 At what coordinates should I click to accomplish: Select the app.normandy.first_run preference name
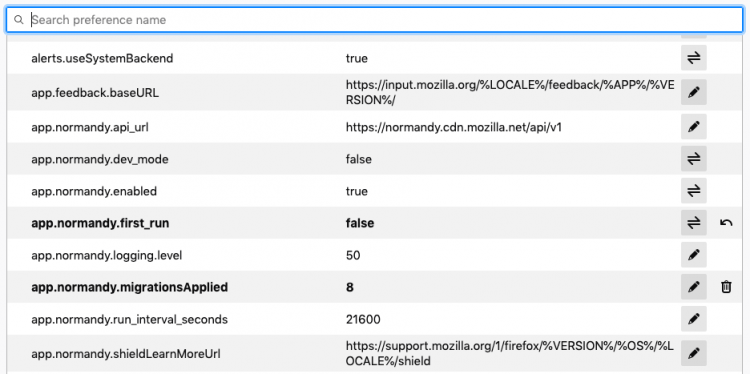[100, 223]
